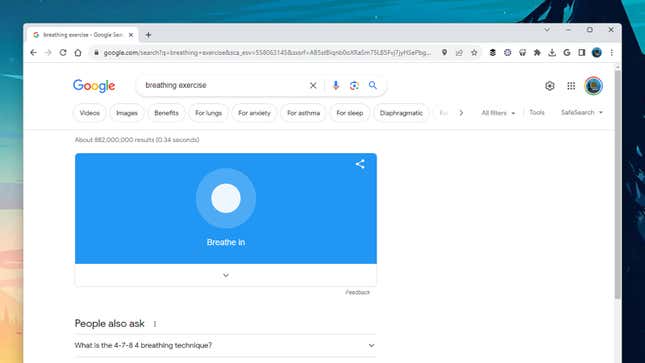Open the Google apps grid
This screenshot has height=363, width=645.
[571, 86]
